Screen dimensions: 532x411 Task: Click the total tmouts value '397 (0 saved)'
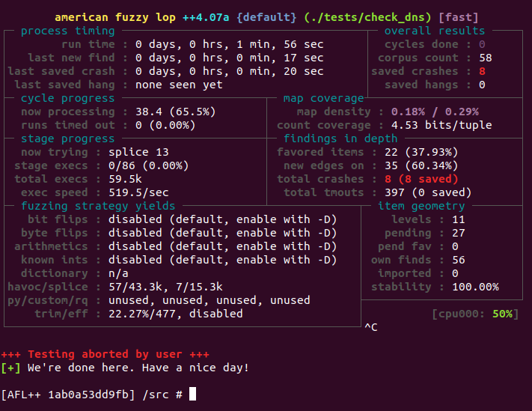pos(428,192)
